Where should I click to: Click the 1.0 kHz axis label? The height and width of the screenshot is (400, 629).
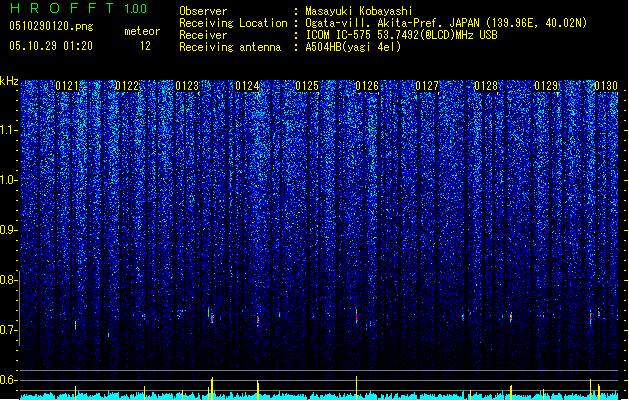(x=9, y=180)
